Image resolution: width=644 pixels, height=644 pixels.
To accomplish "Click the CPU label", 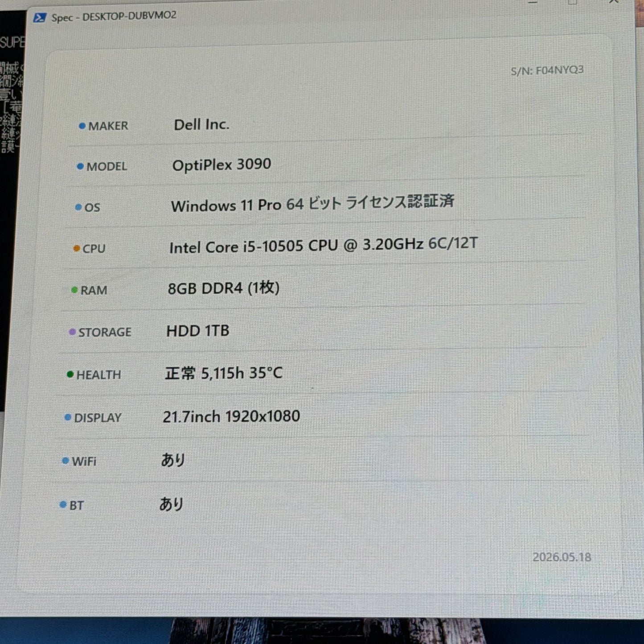I will (x=94, y=249).
